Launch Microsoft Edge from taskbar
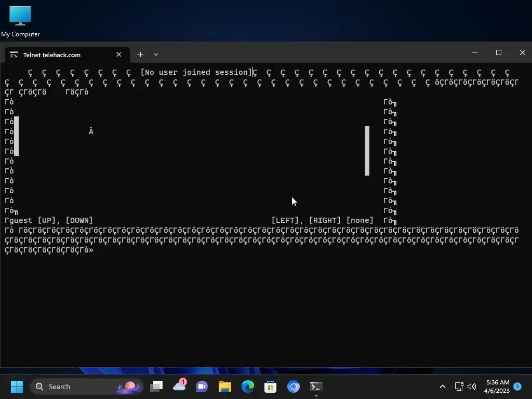 247,387
